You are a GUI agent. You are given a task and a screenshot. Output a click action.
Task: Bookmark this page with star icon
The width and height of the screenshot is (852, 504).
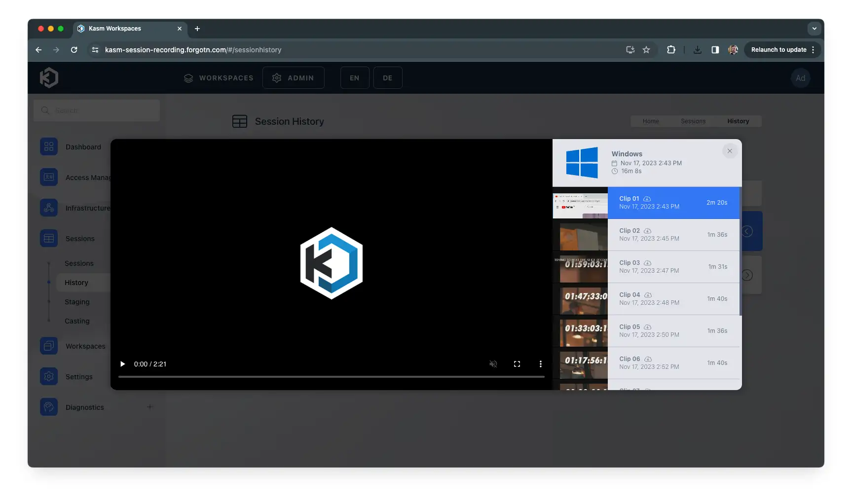[x=646, y=50]
